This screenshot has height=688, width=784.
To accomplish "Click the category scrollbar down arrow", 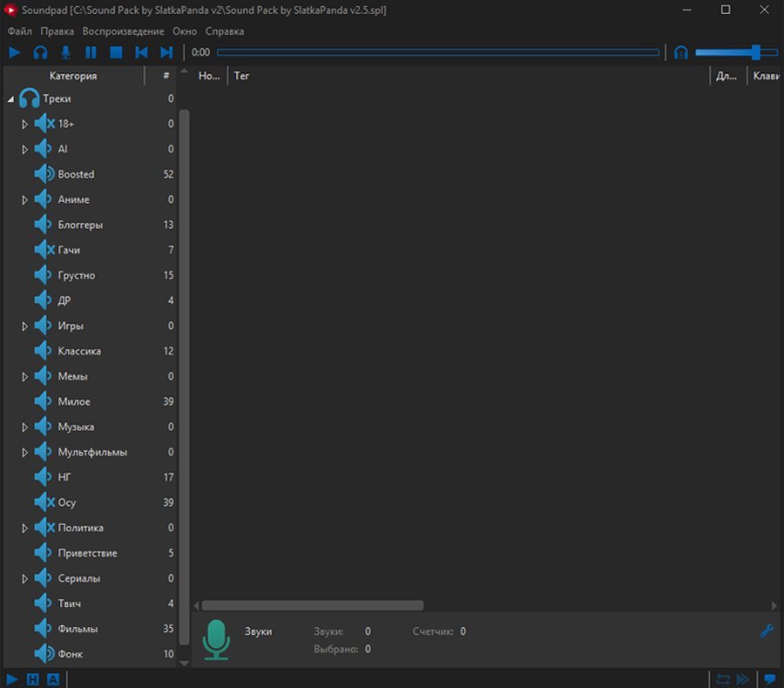I will [x=184, y=664].
